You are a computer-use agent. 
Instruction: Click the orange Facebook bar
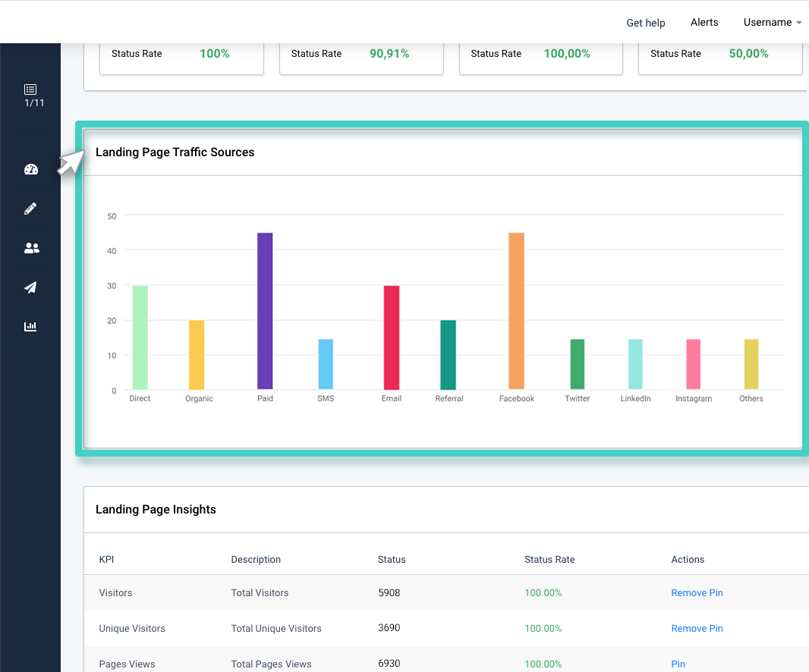[517, 311]
